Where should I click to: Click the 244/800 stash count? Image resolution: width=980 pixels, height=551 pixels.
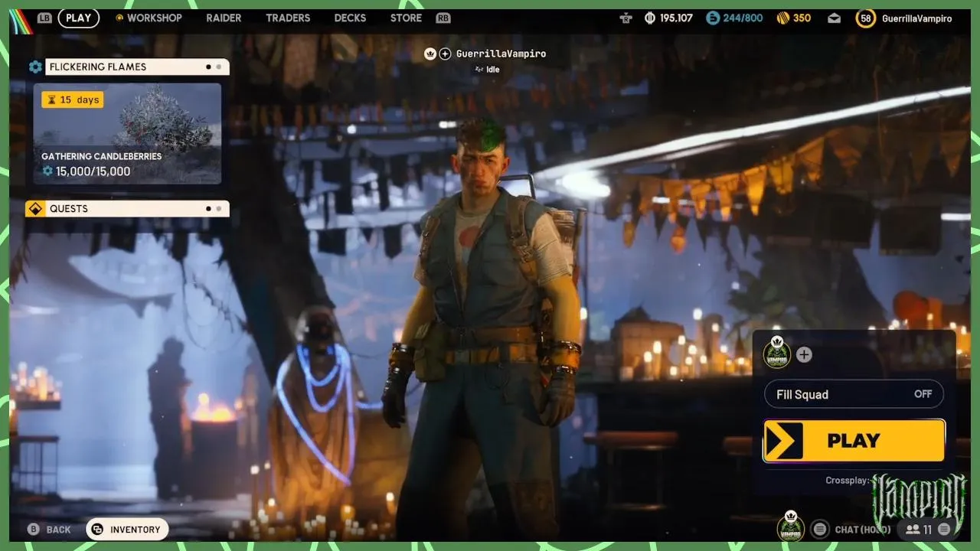point(743,18)
